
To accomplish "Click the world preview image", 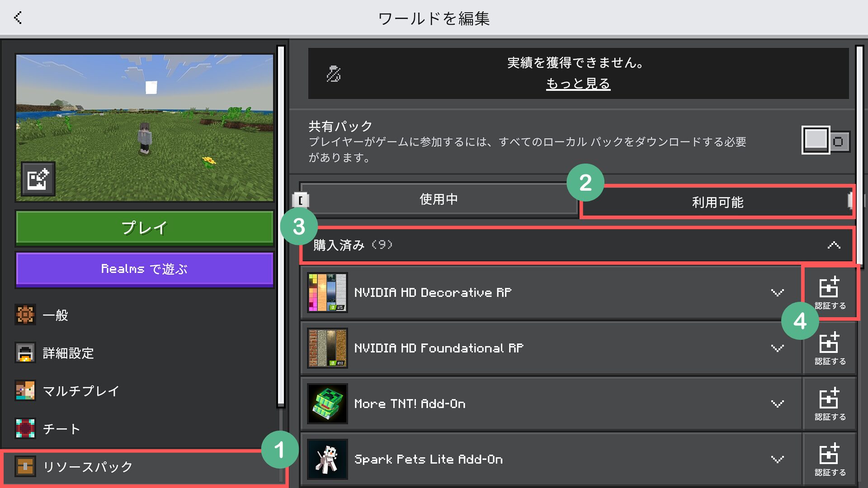I will click(x=145, y=127).
